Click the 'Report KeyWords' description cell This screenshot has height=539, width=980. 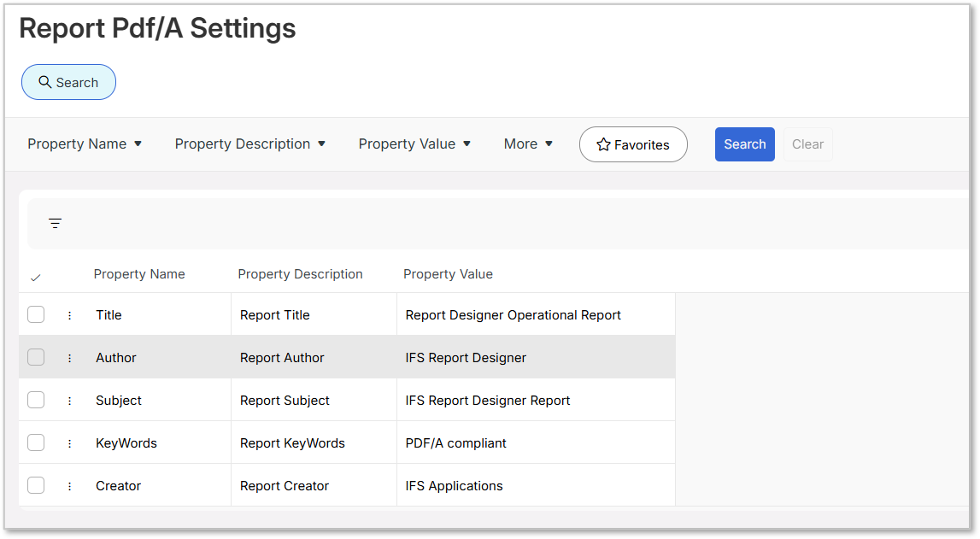coord(314,442)
